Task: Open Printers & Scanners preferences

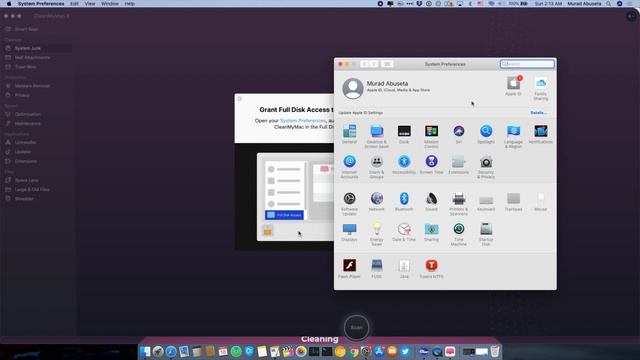Action: pyautogui.click(x=459, y=204)
